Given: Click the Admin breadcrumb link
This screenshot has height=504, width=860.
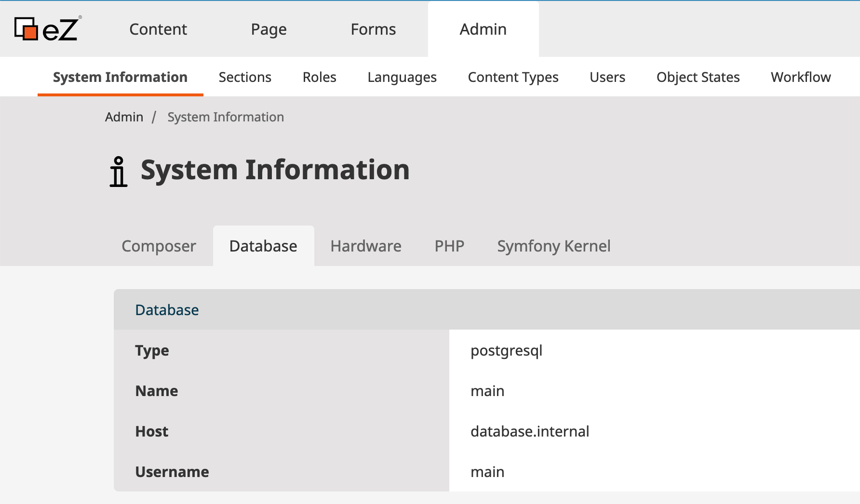Looking at the screenshot, I should click(124, 117).
